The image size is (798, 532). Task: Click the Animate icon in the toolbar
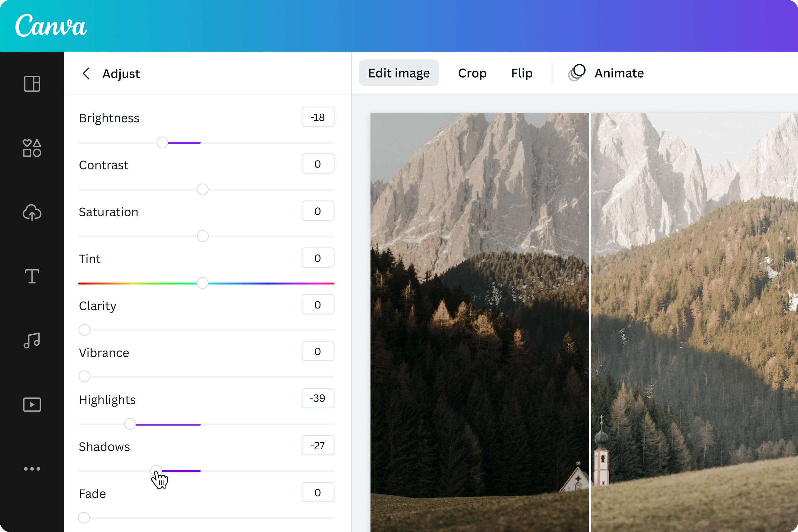[577, 72]
